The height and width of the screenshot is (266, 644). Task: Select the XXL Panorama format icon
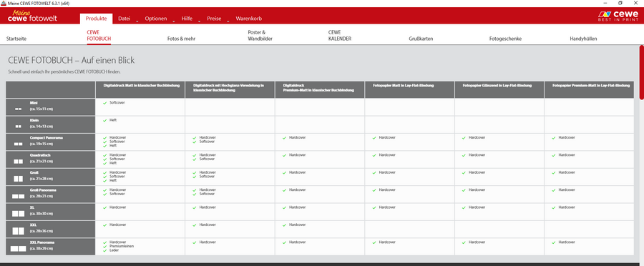(18, 248)
